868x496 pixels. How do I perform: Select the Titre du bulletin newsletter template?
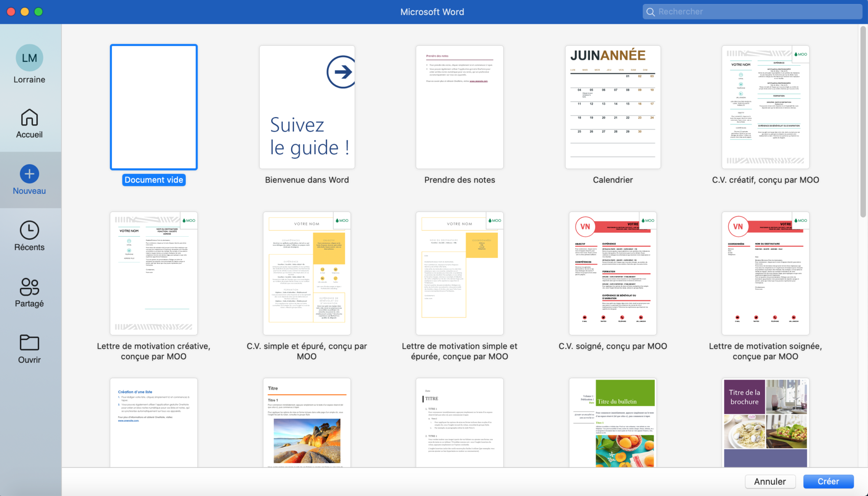click(613, 423)
